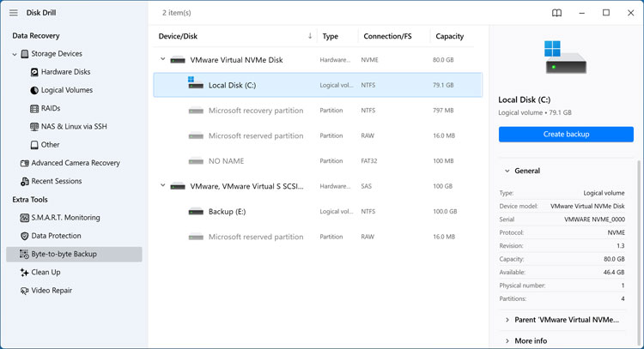Click the Byte-to-byte Backup icon
This screenshot has height=349, width=644.
pos(25,255)
